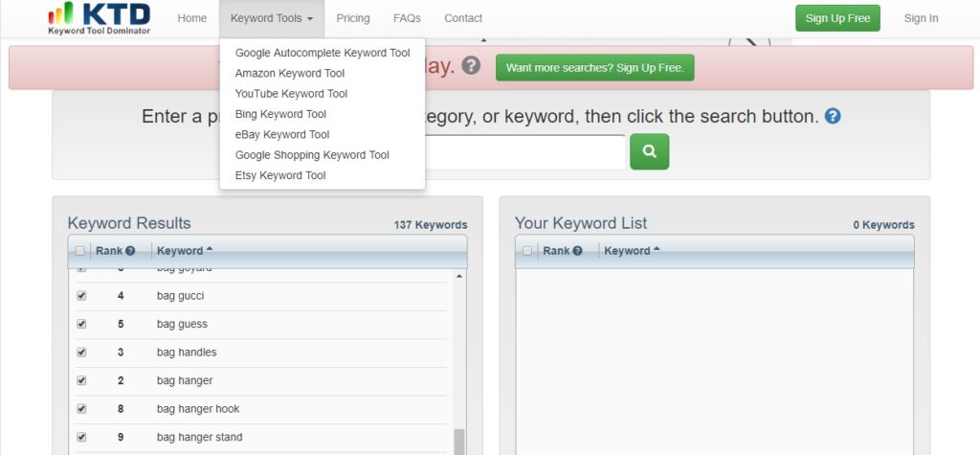Click "Want more searches? Sign Up Free" button
The image size is (980, 455).
point(594,68)
